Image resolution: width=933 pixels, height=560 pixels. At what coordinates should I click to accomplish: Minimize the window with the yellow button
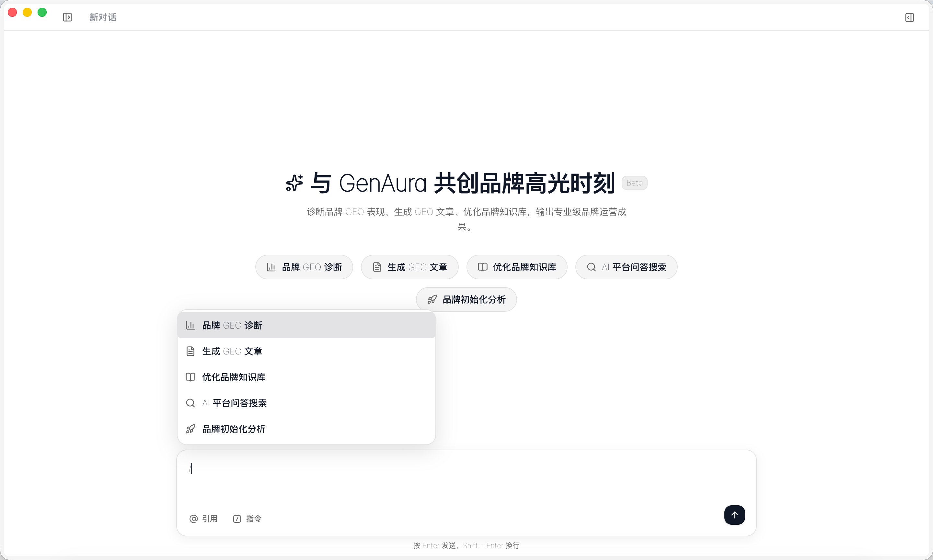(27, 12)
